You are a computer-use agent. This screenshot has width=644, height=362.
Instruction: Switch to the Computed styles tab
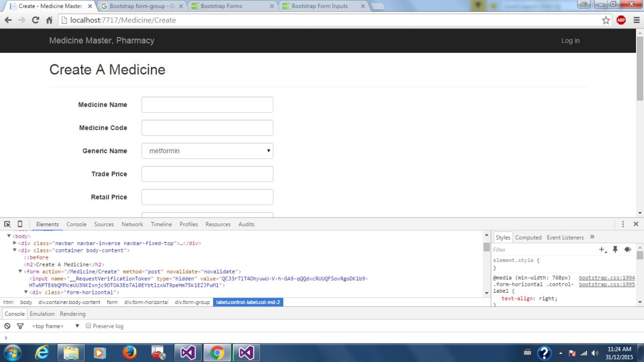coord(529,237)
